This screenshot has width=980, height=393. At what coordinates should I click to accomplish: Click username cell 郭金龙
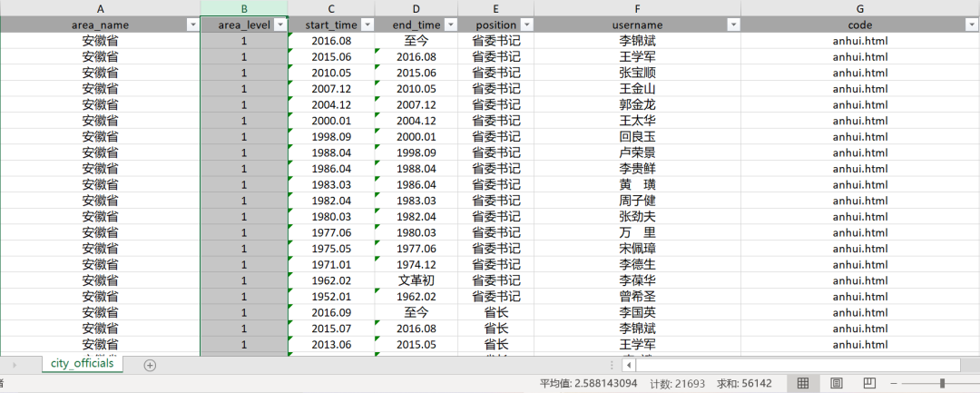pos(638,104)
